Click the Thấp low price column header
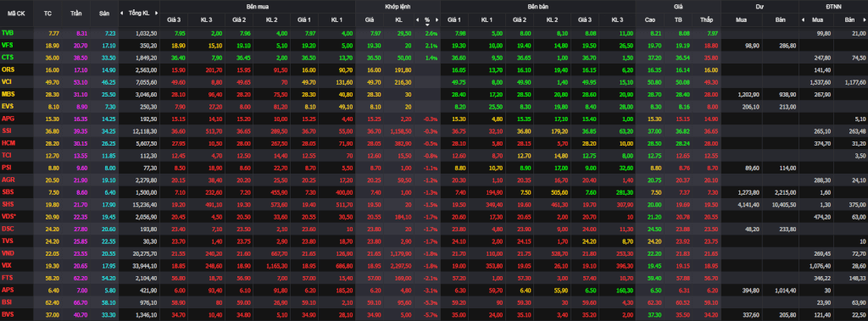 [x=706, y=20]
